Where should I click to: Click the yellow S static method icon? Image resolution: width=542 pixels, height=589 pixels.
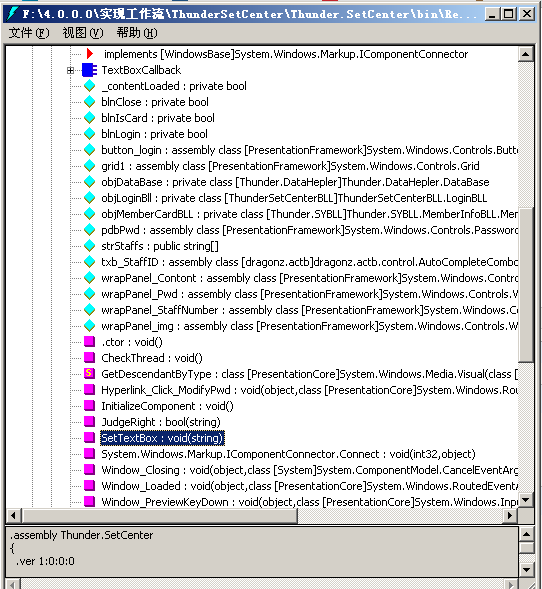[89, 373]
